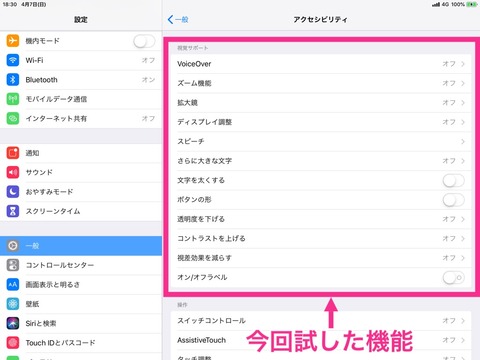The width and height of the screenshot is (480, 360).
Task: Tap the Bluetooth icon in sidebar
Action: tap(13, 80)
